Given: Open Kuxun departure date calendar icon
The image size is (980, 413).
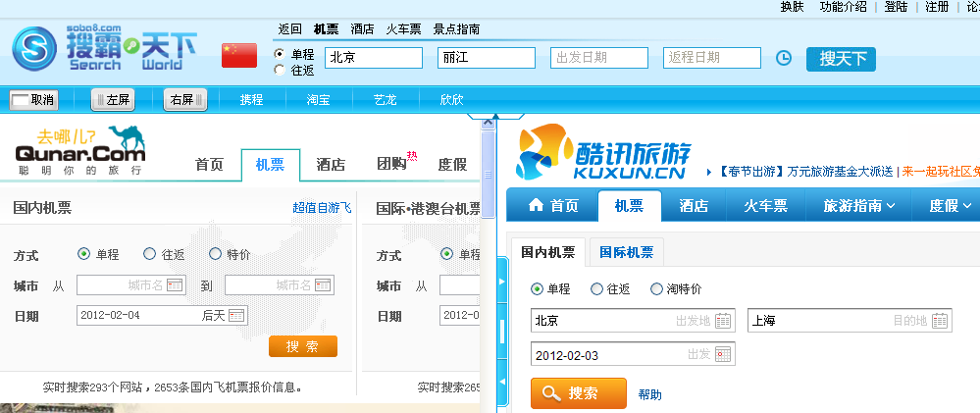Looking at the screenshot, I should [x=723, y=354].
